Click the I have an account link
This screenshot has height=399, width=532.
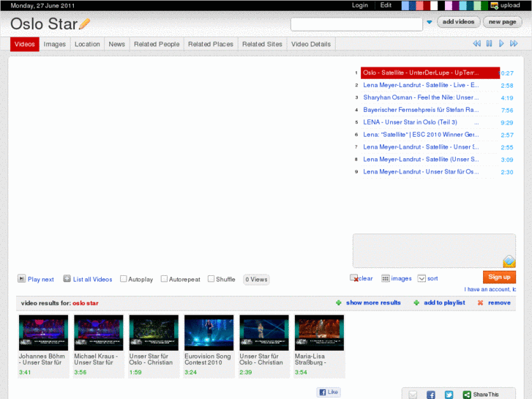490,289
